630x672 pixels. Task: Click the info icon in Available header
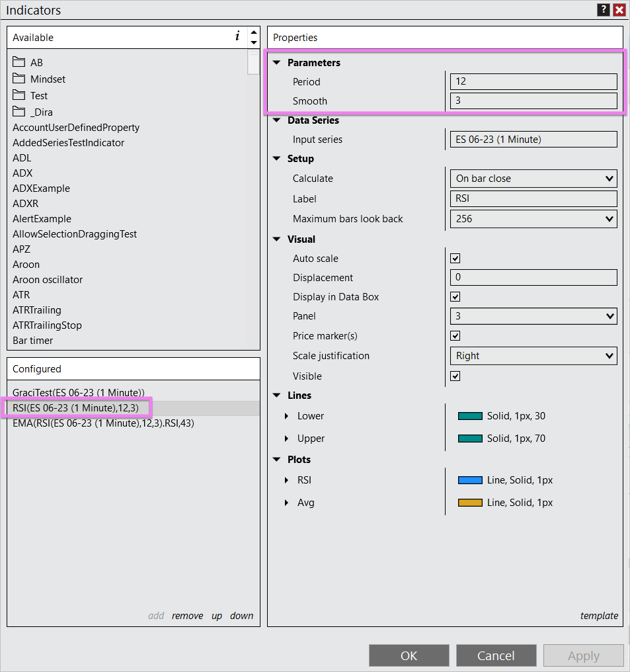click(237, 37)
